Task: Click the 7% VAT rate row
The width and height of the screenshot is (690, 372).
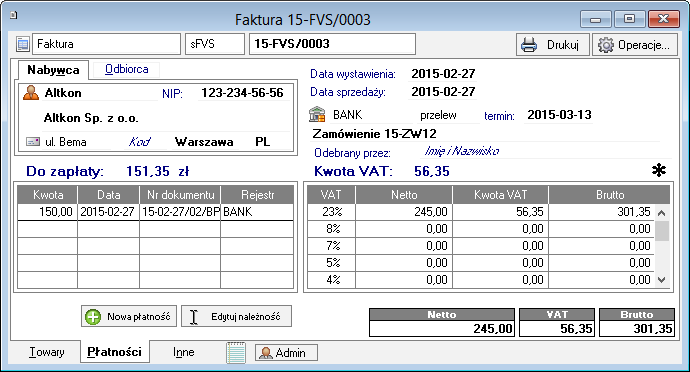Action: pos(481,246)
